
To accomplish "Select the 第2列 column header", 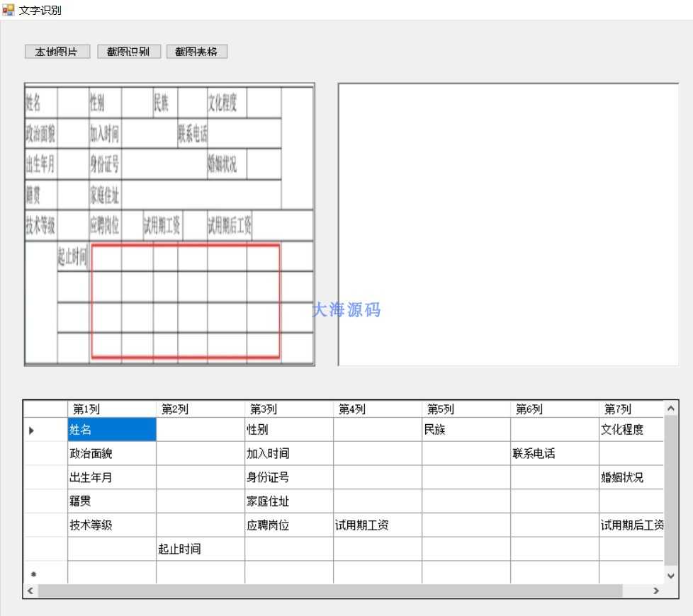I will point(201,409).
